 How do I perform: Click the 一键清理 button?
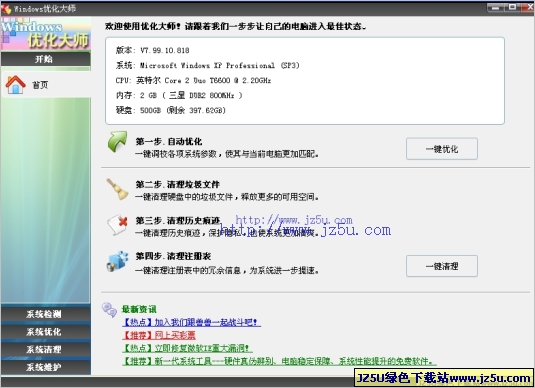442,266
